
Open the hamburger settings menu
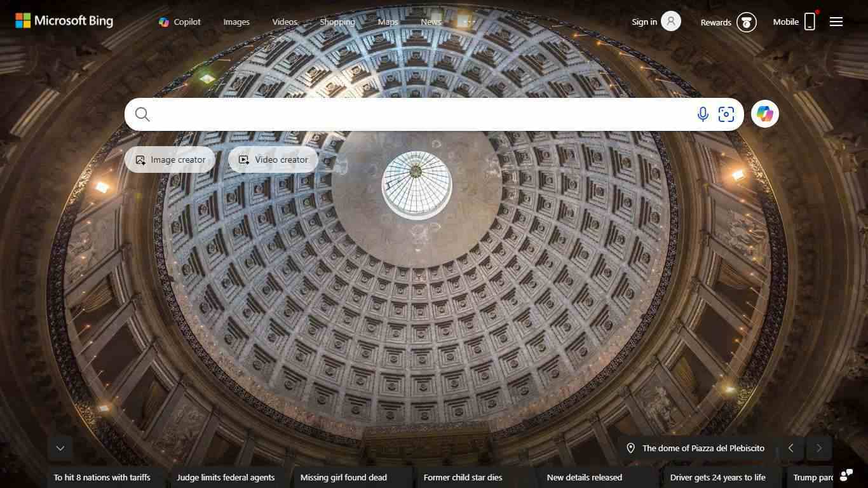(x=836, y=22)
